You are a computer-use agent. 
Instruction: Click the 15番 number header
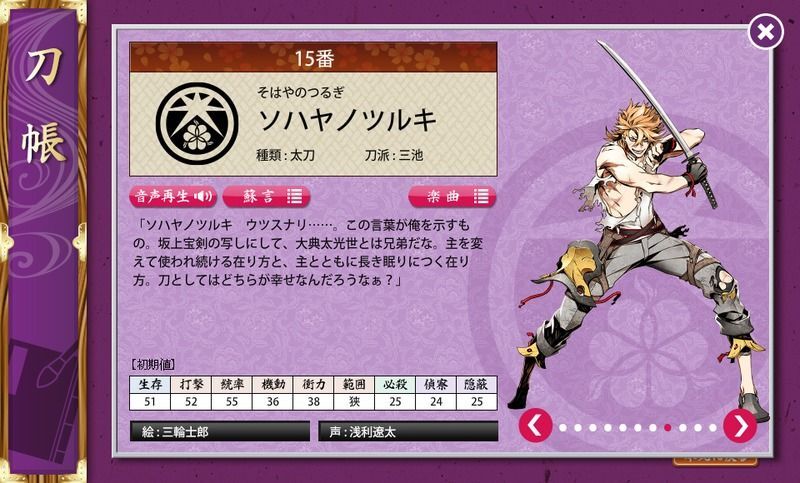(x=313, y=58)
